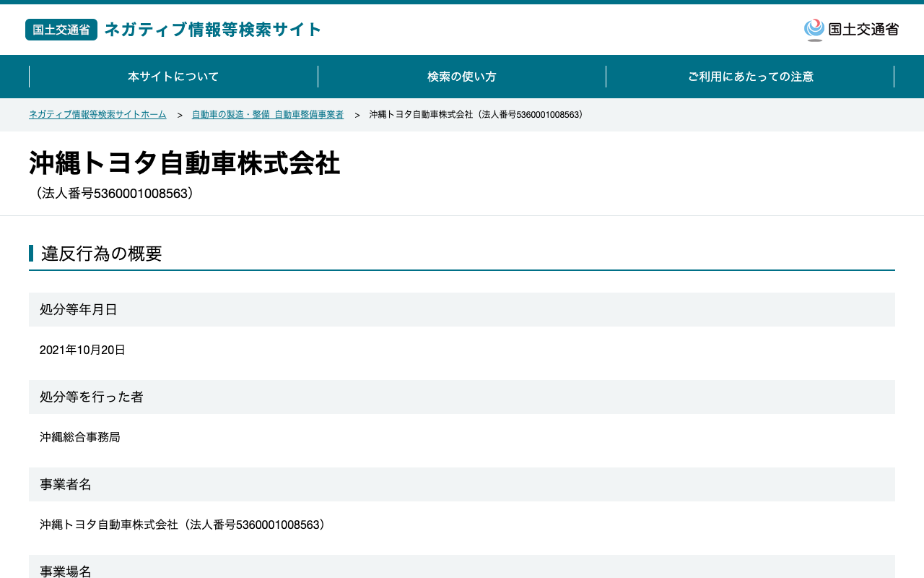Click the 国土交通省 text beside the logo
The width and height of the screenshot is (924, 578).
tap(863, 30)
